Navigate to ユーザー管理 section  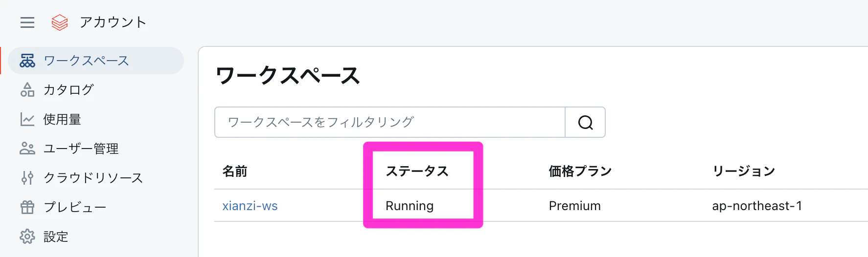pos(96,149)
